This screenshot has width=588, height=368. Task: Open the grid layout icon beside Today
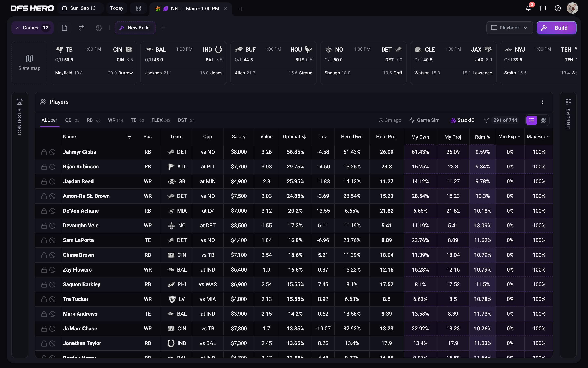[x=138, y=8]
